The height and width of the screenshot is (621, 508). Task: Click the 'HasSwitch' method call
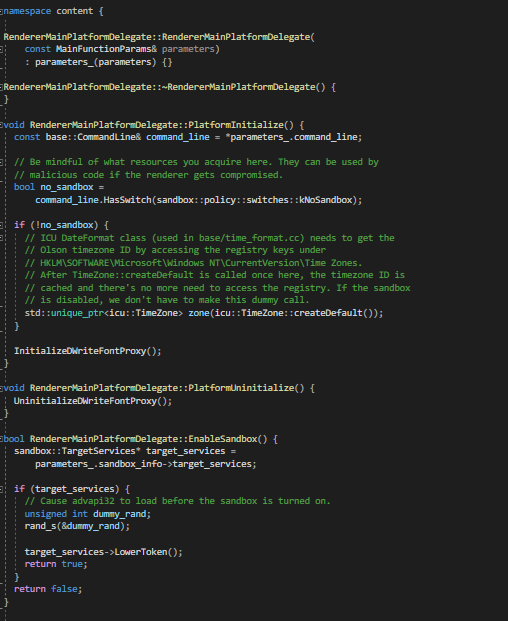(127, 200)
